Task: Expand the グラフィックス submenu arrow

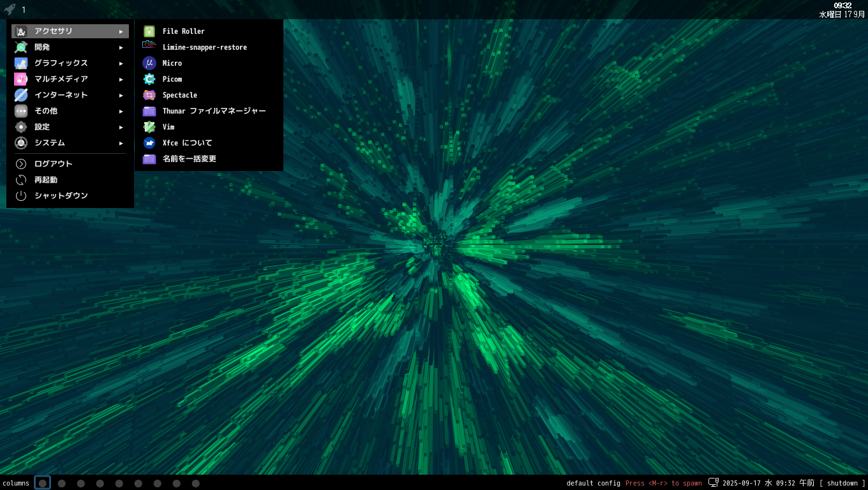Action: [x=121, y=63]
